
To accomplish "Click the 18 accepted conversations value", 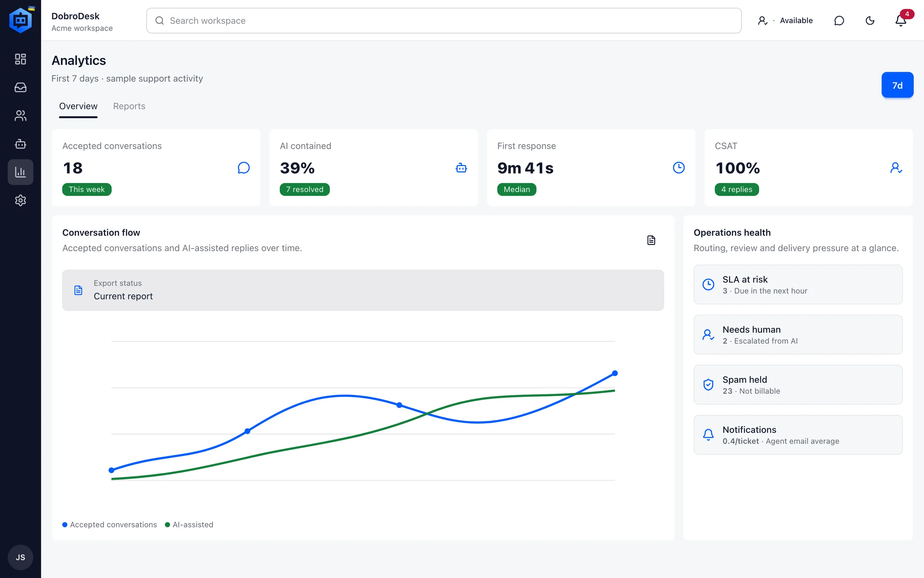I will click(x=73, y=168).
